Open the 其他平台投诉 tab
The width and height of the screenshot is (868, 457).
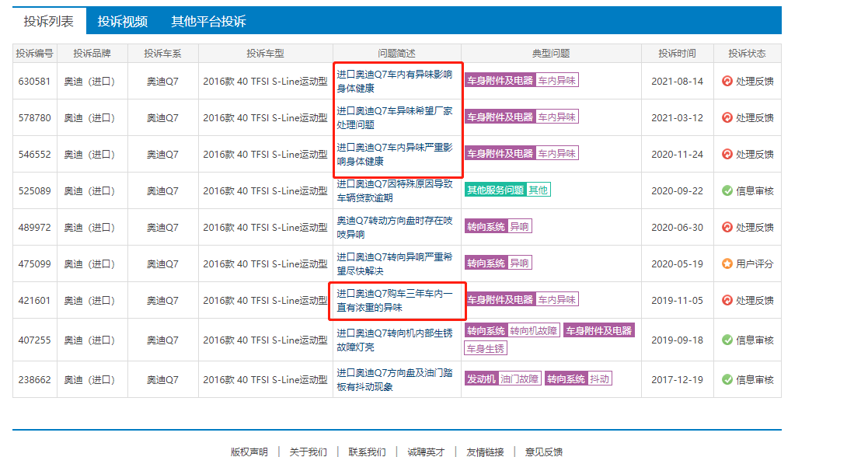coord(209,21)
